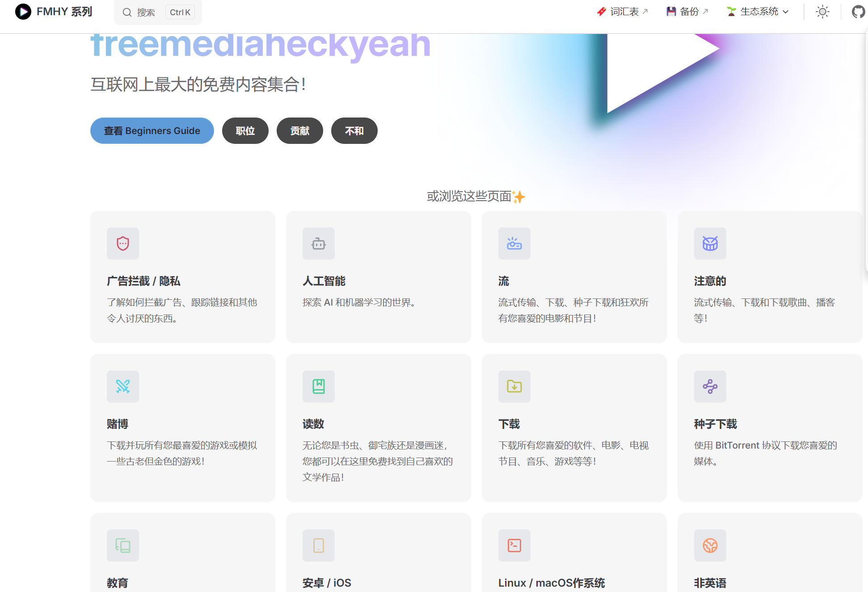Open the FMHY 系列 home title
Viewport: 868px width, 592px height.
tap(64, 12)
